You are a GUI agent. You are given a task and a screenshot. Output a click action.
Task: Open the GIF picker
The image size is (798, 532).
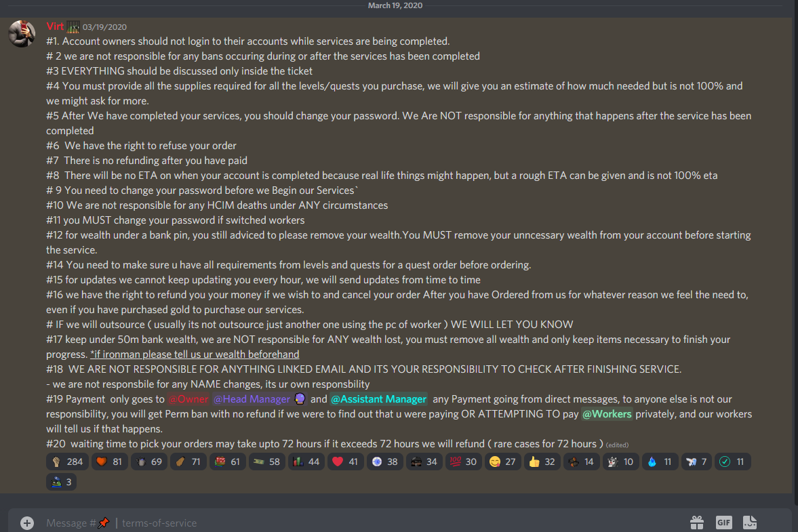coord(723,523)
